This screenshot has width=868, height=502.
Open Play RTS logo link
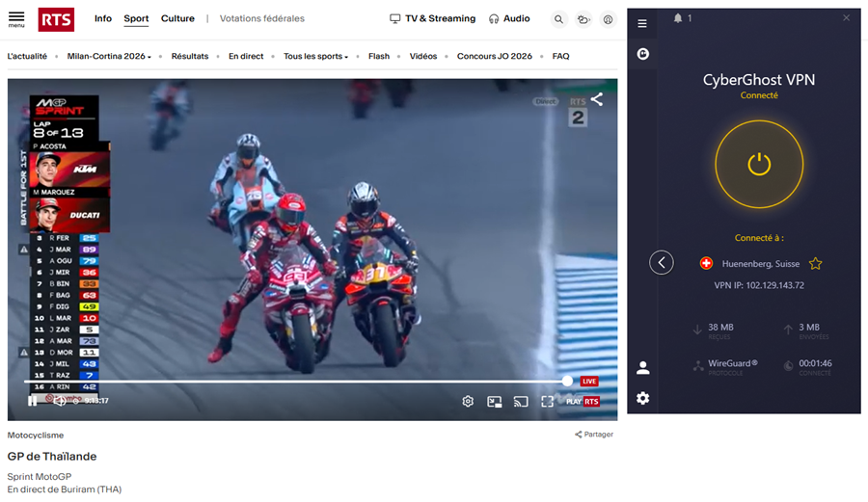pos(583,402)
